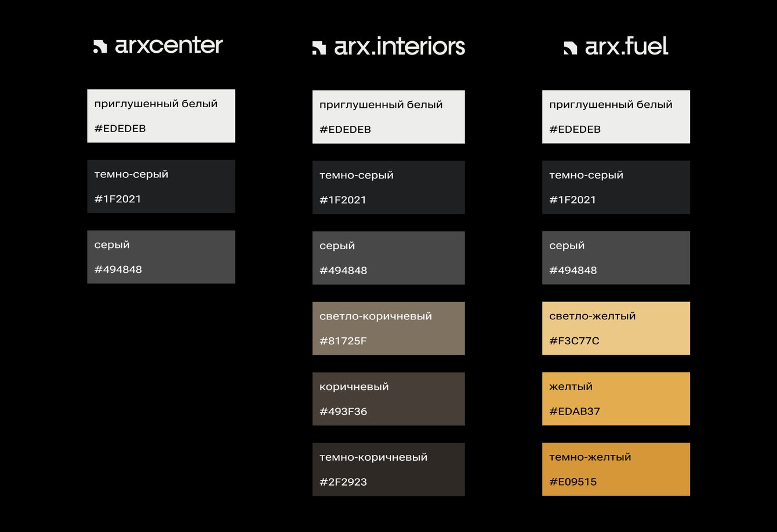The image size is (777, 532).
Task: Pick the arx.interiors gray #494848 swatch
Action: pos(388,258)
